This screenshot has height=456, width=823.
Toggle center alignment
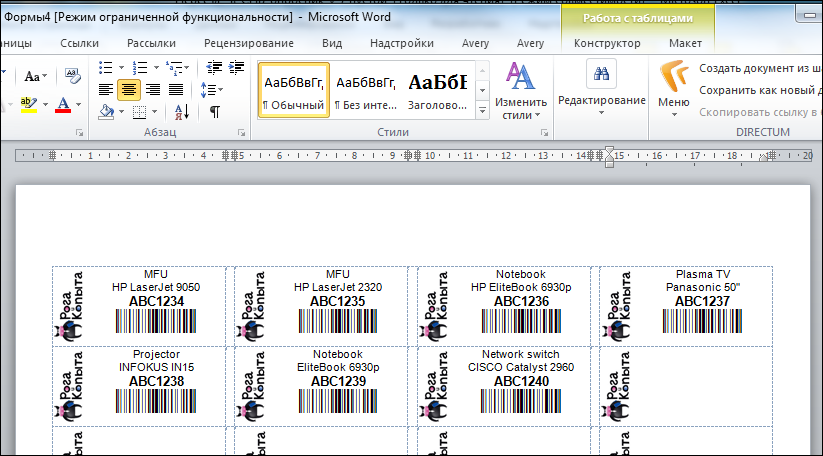pos(129,90)
